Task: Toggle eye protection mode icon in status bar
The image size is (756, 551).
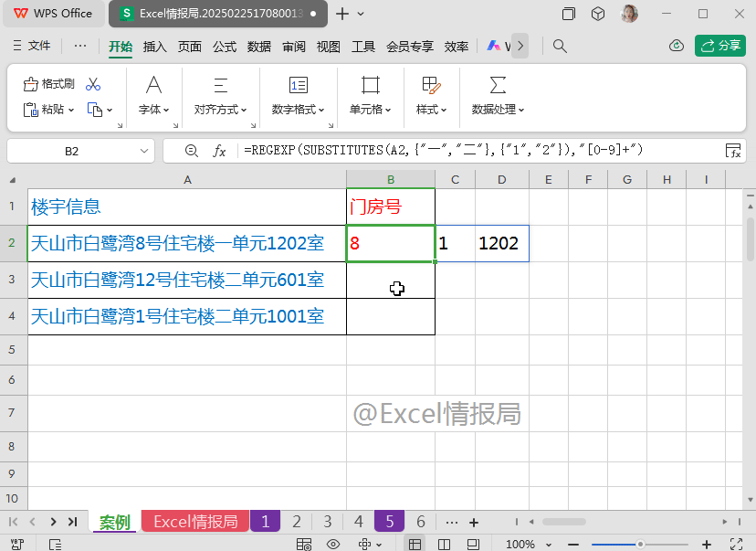Action: point(333,545)
